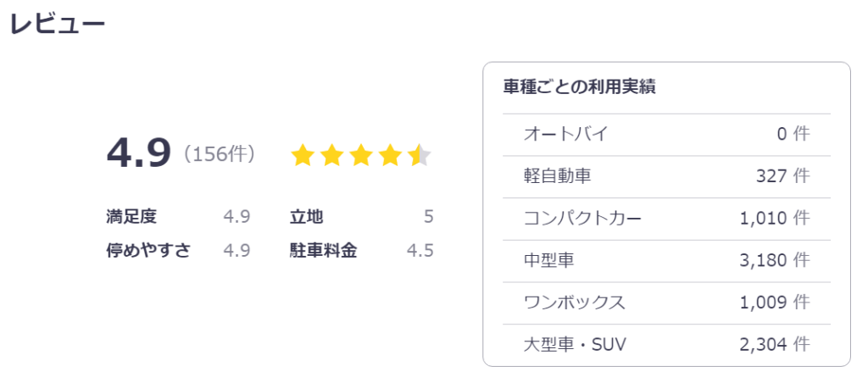Click the first yellow rating star
This screenshot has width=868, height=383.
pyautogui.click(x=303, y=155)
